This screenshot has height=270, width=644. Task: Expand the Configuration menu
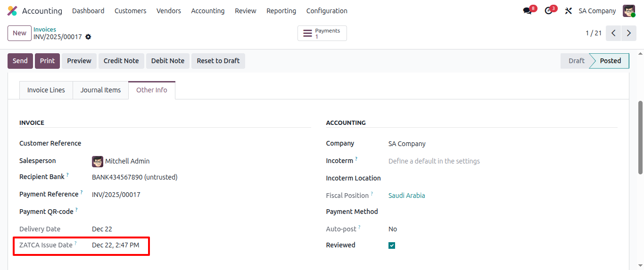click(327, 11)
